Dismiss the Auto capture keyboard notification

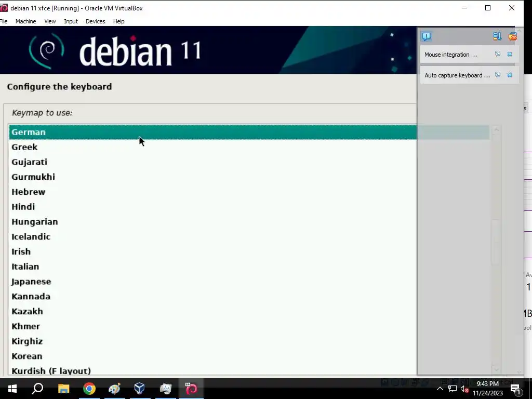tap(510, 75)
